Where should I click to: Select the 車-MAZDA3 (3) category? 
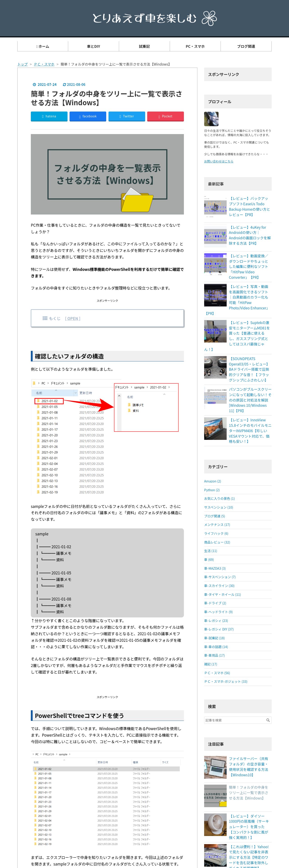click(215, 569)
